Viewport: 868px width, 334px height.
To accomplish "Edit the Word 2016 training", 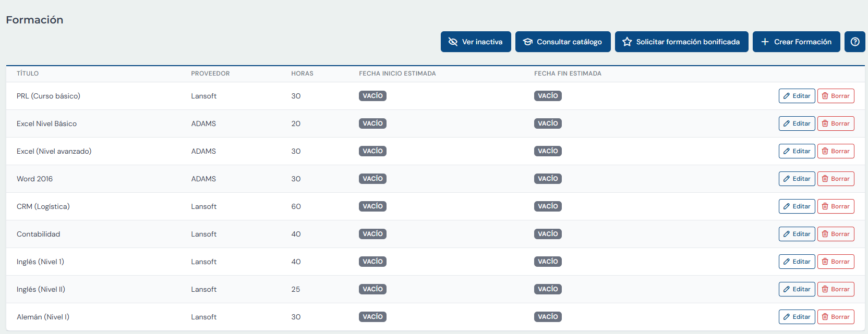I will pyautogui.click(x=797, y=179).
